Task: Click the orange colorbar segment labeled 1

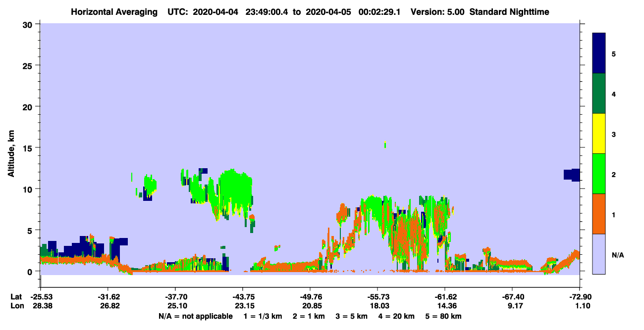Action: (x=599, y=214)
